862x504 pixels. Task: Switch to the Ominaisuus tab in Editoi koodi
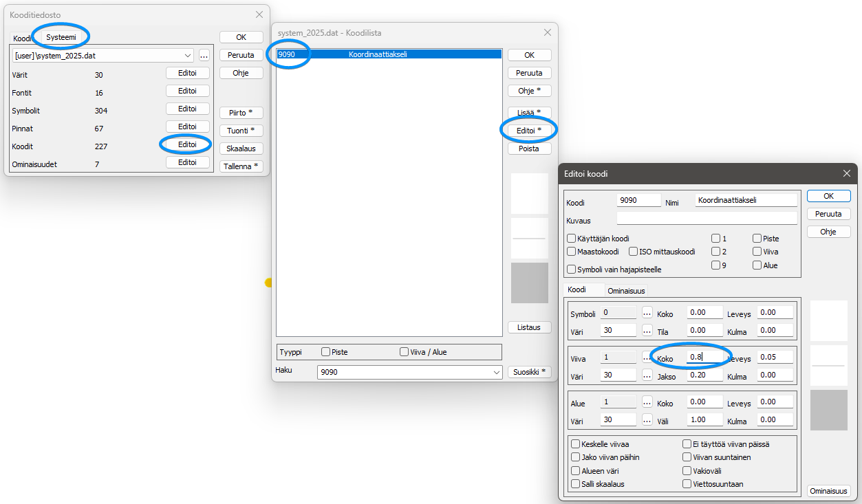pos(626,291)
